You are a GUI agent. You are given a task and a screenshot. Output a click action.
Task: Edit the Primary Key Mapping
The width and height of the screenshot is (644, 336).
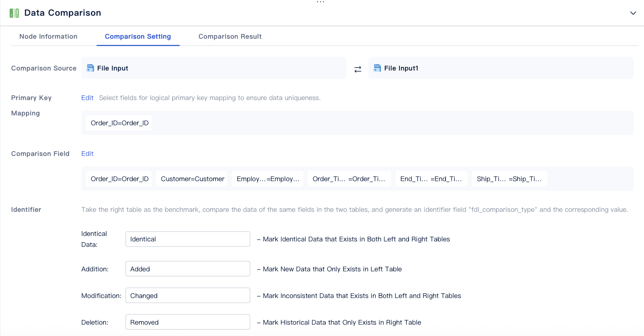pos(87,98)
